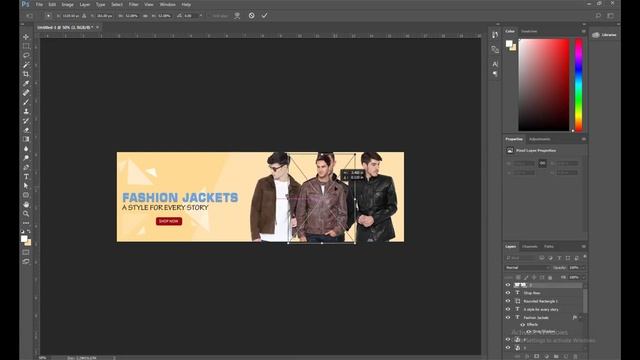Switch to the Channels tab
This screenshot has height=360, width=640.
coord(529,247)
